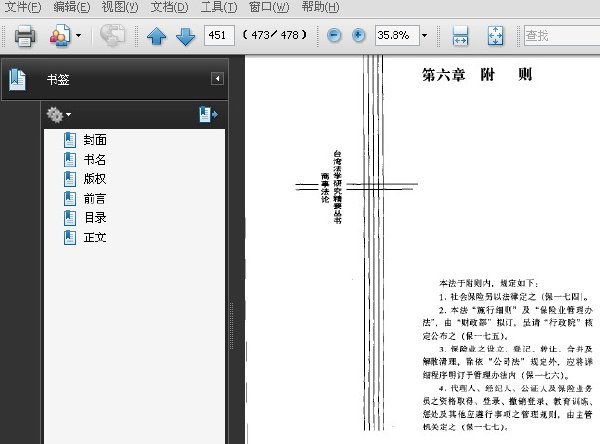Select the fit full page icon
Image resolution: width=600 pixels, height=444 pixels.
coord(496,36)
